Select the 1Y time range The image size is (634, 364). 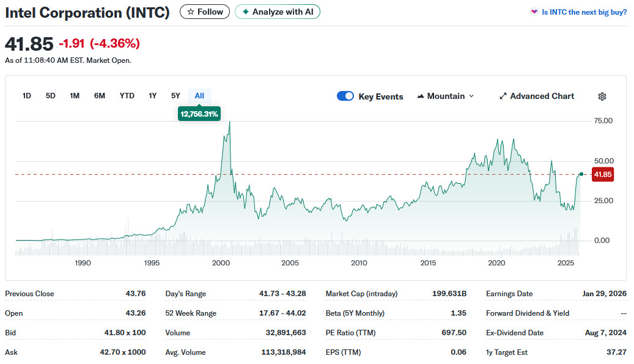[153, 96]
